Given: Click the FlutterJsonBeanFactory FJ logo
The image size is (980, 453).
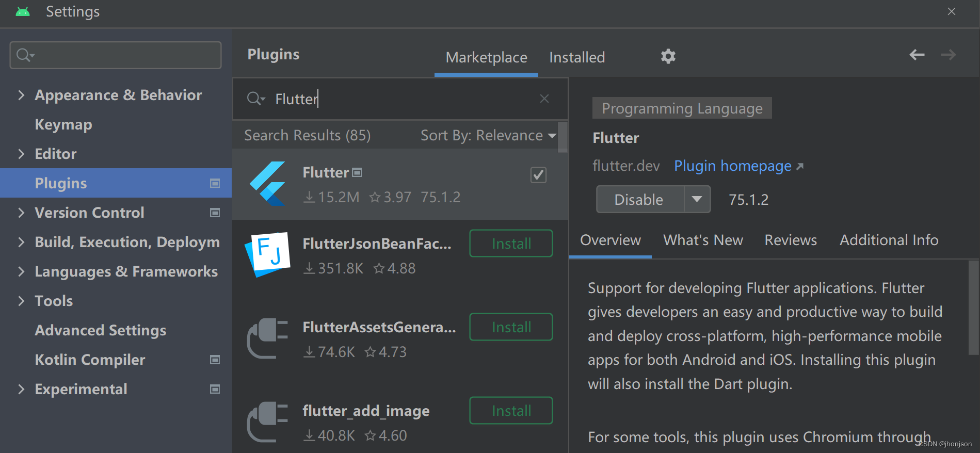Looking at the screenshot, I should tap(267, 255).
